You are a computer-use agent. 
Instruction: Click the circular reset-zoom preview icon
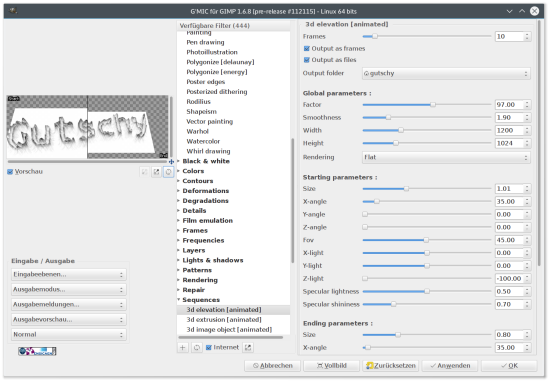(x=169, y=172)
